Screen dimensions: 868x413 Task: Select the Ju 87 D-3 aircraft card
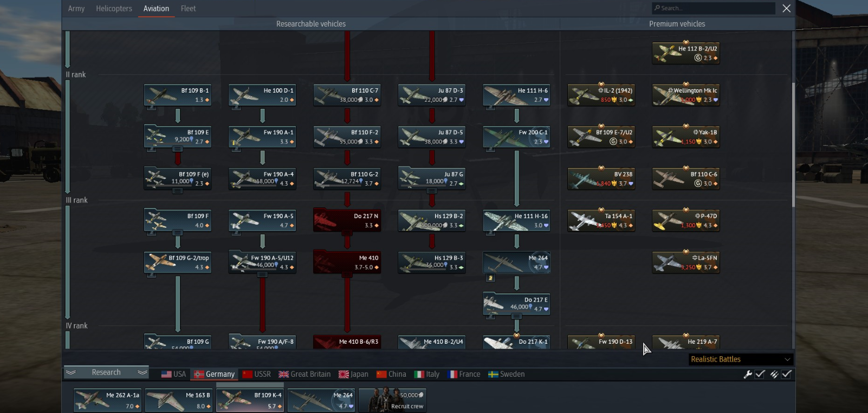(432, 95)
